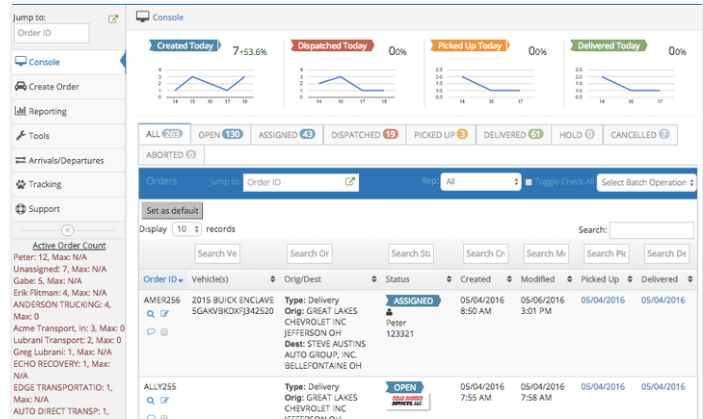703x419 pixels.
Task: Click the Tools wrench icon
Action: click(20, 135)
